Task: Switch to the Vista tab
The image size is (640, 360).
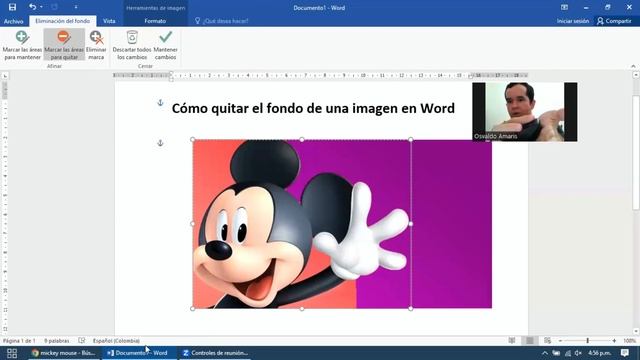Action: (x=109, y=21)
